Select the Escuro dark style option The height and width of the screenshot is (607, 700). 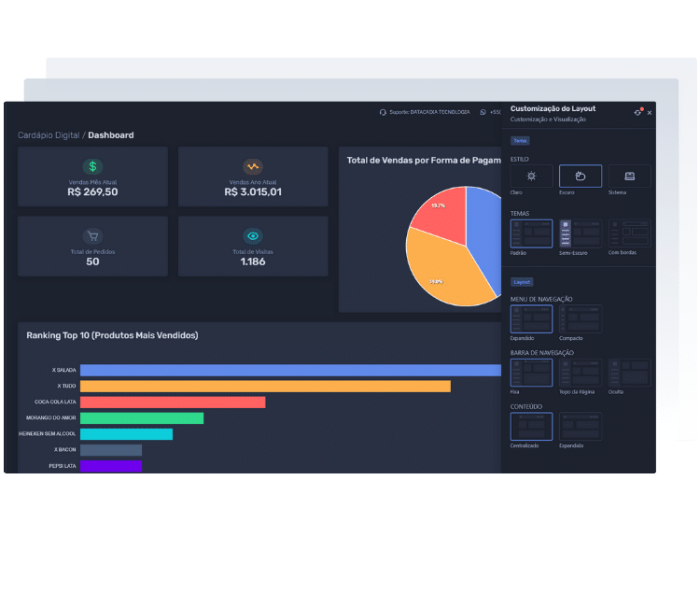581,176
